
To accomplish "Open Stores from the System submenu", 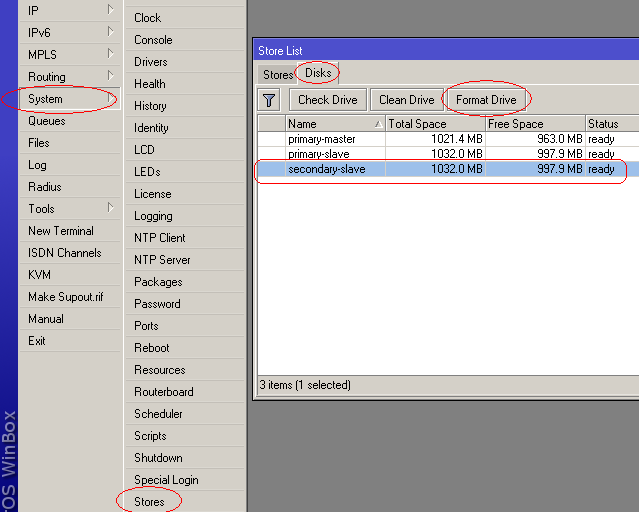I will click(149, 501).
